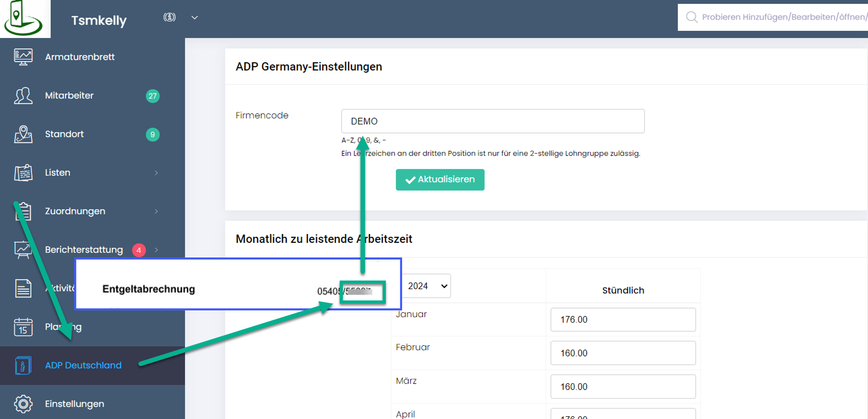Open the currency circle icon beside Tsmkelly
868x419 pixels.
(x=170, y=17)
